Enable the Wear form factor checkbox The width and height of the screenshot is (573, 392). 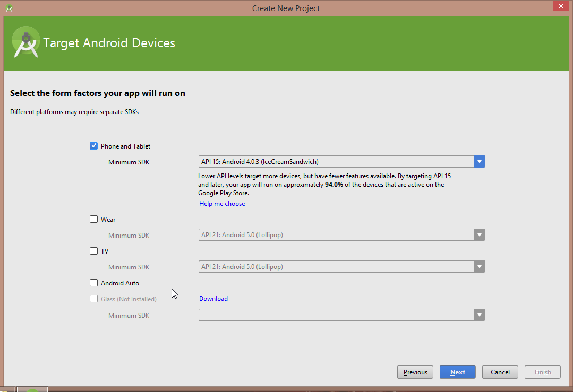click(93, 219)
